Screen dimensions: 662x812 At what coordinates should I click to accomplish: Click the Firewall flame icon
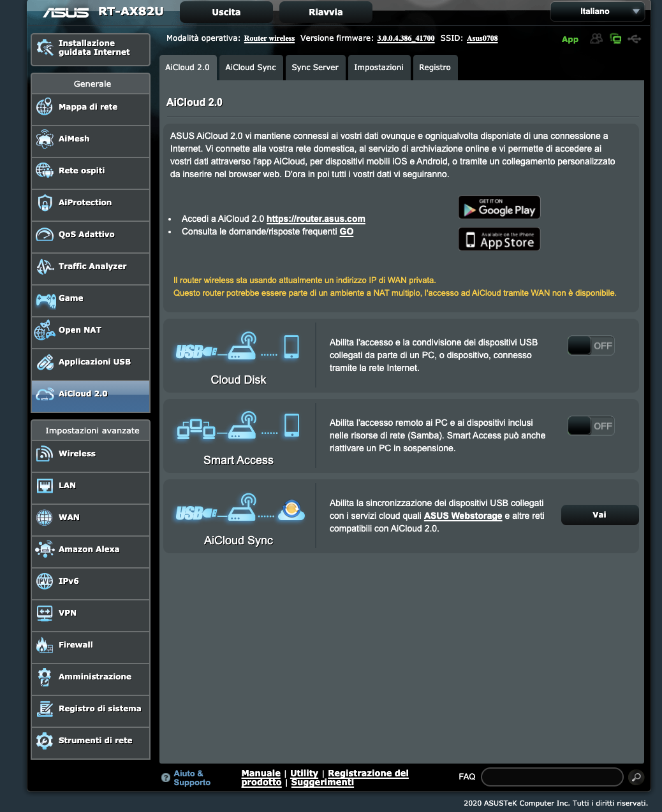point(45,645)
